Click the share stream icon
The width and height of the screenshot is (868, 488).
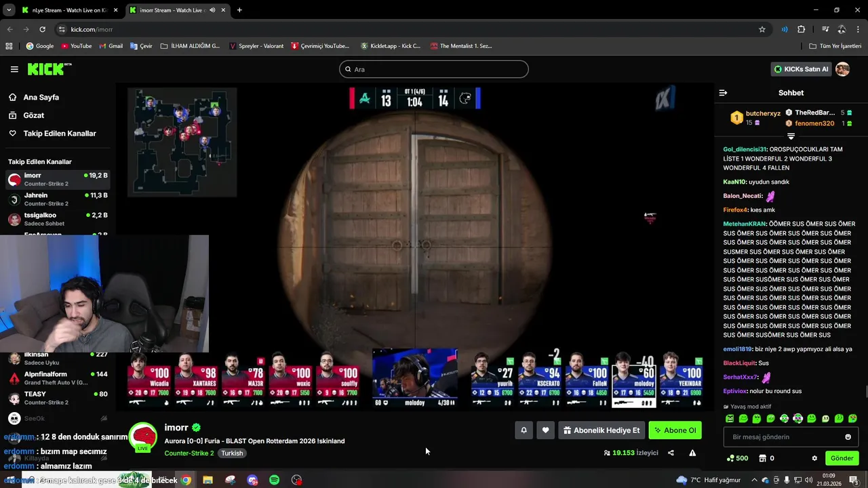(671, 453)
